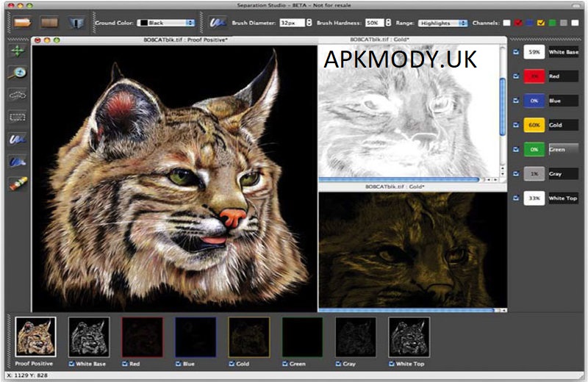This screenshot has height=382, width=588.
Task: Select the dark blue brush stroke tool
Action: tap(17, 162)
